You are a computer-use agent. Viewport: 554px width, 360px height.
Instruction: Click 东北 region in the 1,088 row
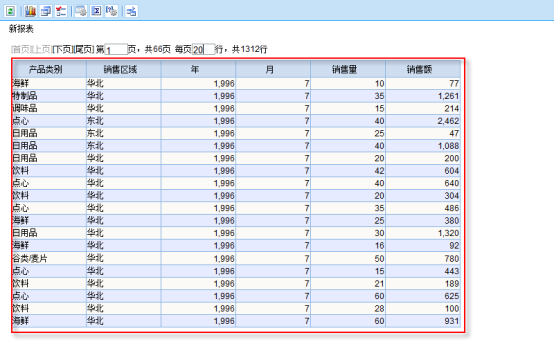coord(124,146)
